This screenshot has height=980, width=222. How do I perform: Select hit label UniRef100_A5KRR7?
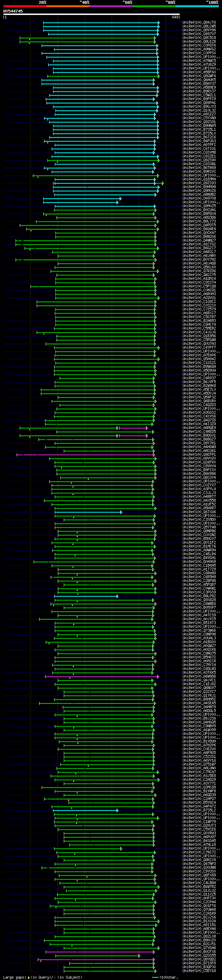199,508
